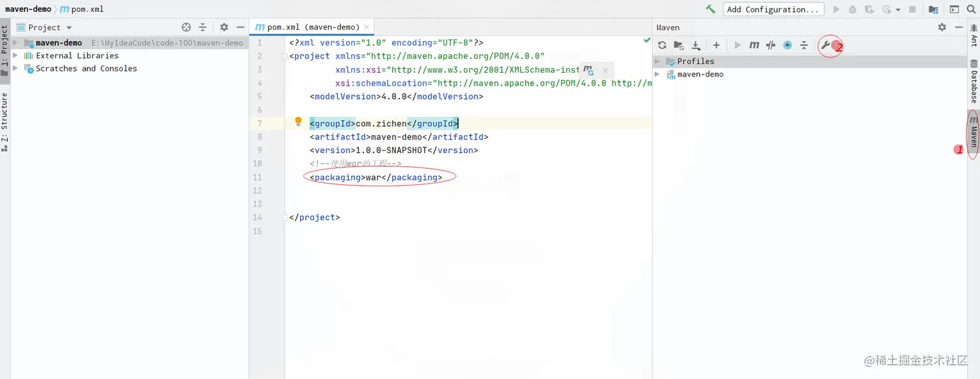This screenshot has width=980, height=379.
Task: Open Maven panel gear options
Action: 942,27
